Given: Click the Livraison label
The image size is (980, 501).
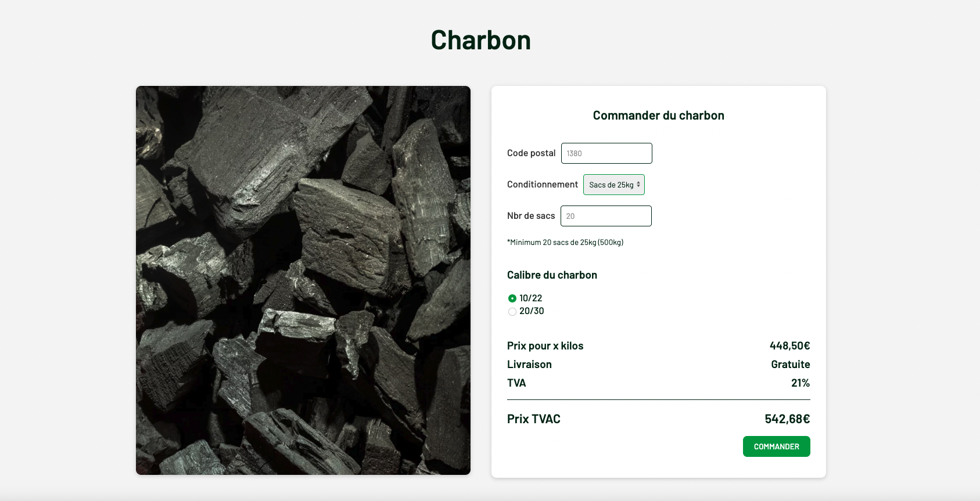Looking at the screenshot, I should [529, 365].
